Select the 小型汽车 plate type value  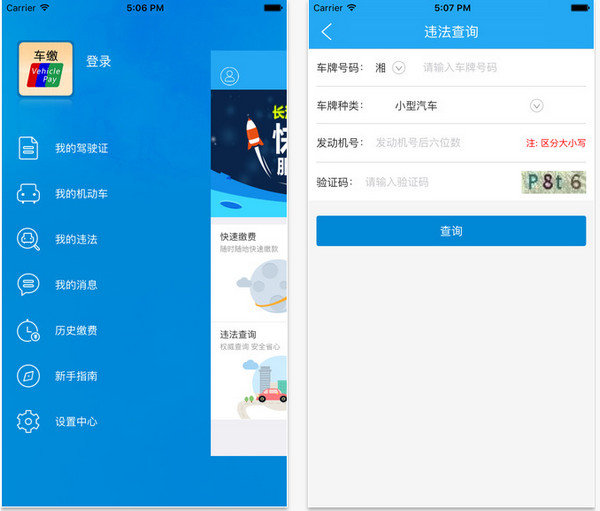point(416,106)
